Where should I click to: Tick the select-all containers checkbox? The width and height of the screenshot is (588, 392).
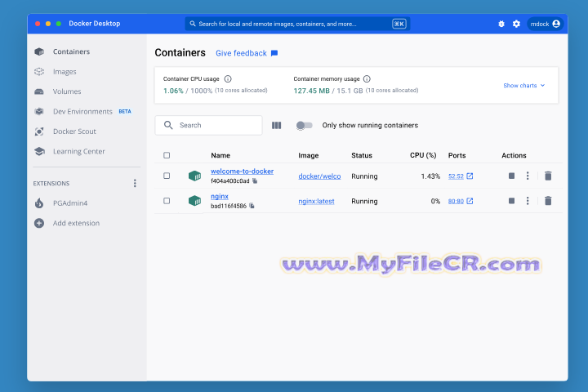pyautogui.click(x=167, y=155)
